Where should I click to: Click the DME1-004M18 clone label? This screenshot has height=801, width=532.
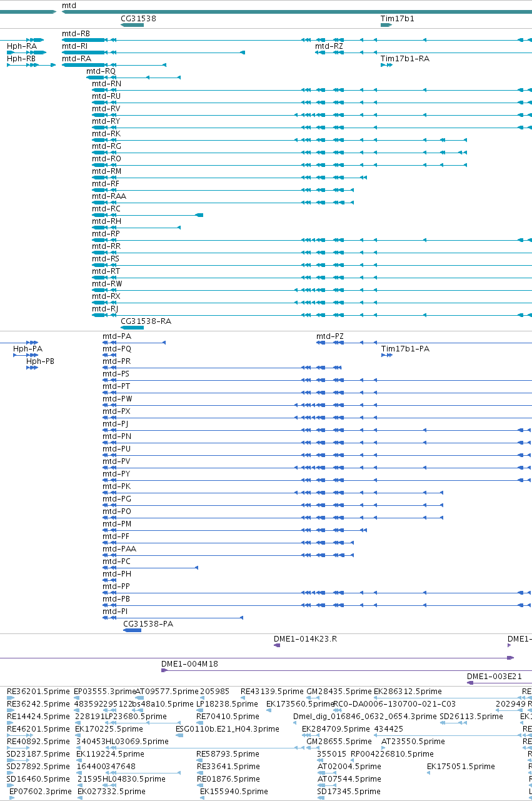189,663
